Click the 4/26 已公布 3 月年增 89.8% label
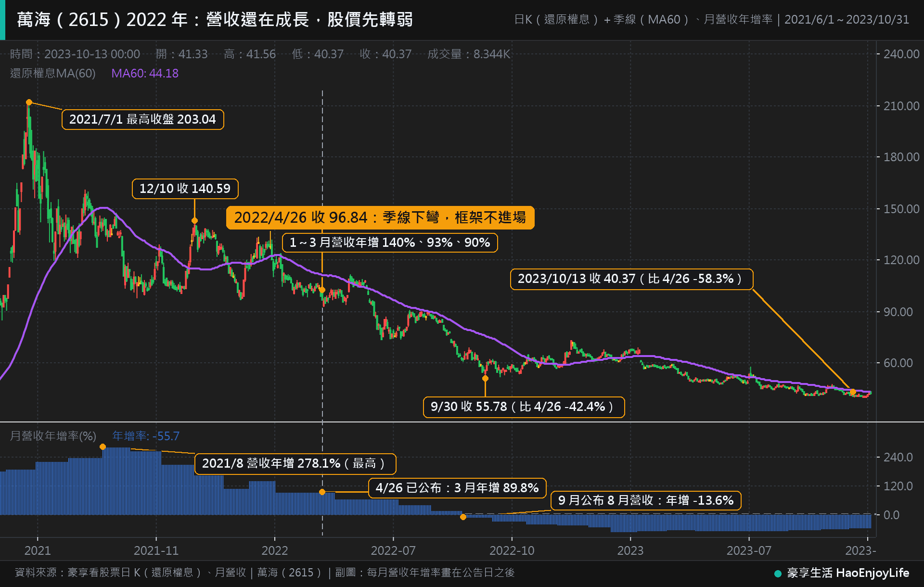 (x=457, y=488)
